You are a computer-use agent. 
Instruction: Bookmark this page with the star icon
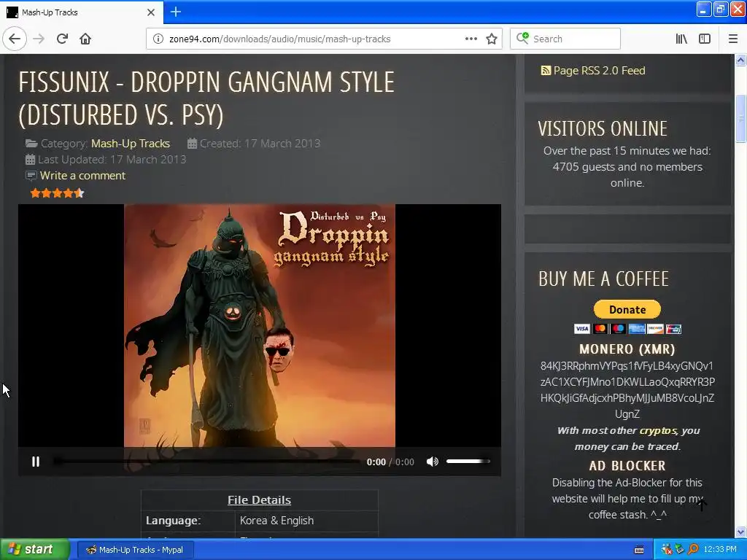click(492, 39)
